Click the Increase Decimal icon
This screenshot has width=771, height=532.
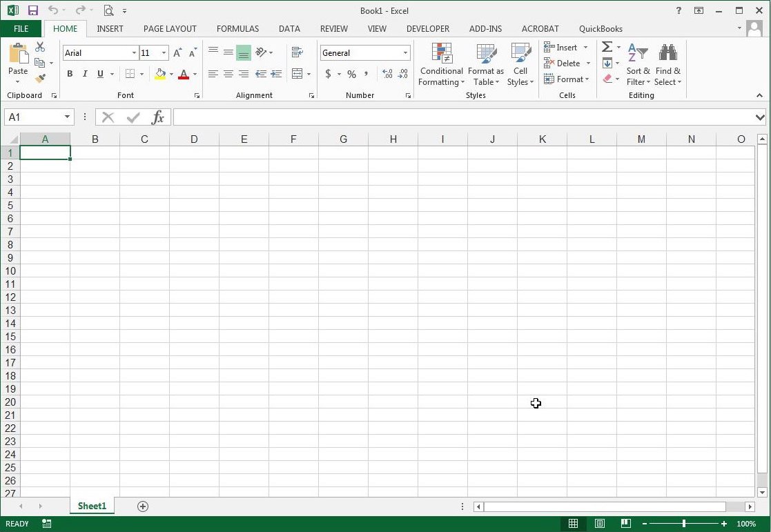tap(387, 74)
